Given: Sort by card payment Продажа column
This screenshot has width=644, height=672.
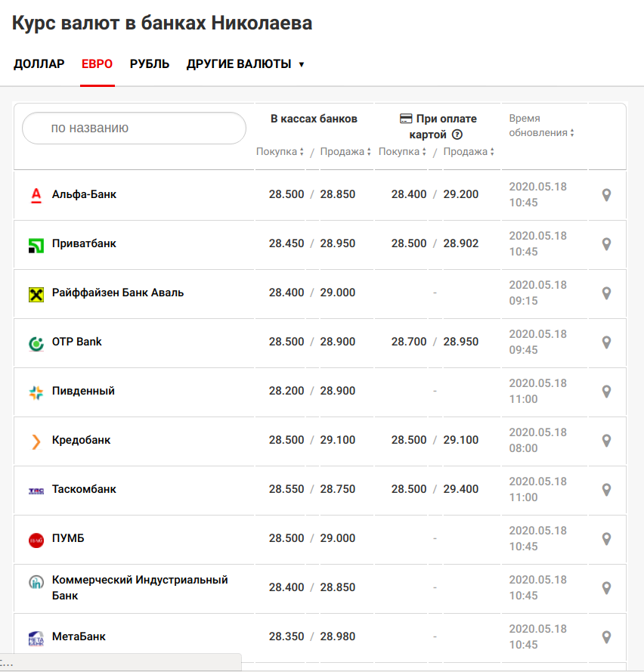Looking at the screenshot, I should pyautogui.click(x=469, y=152).
